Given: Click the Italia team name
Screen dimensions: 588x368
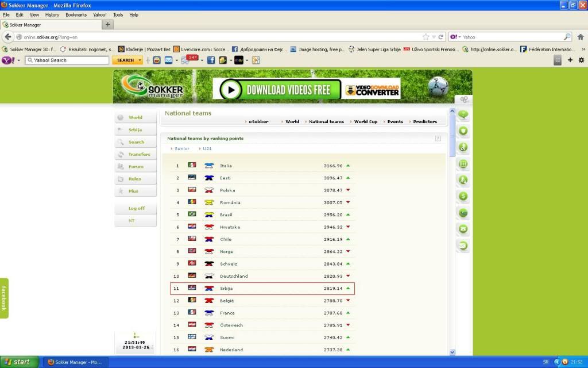Looking at the screenshot, I should click(226, 166).
